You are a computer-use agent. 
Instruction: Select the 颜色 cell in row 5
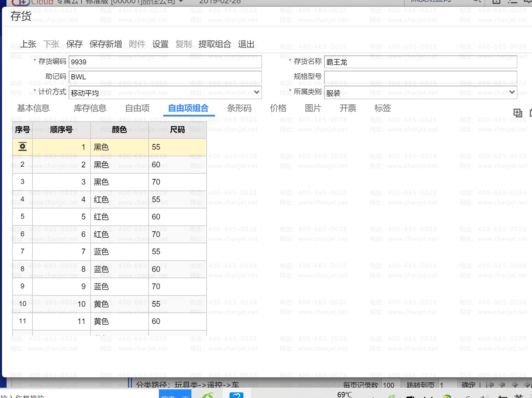[119, 217]
